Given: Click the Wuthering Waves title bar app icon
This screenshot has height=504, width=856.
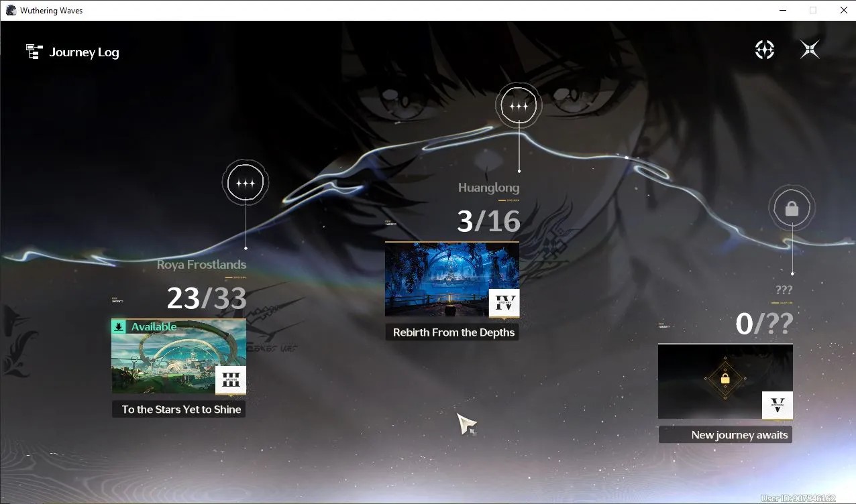Looking at the screenshot, I should pyautogui.click(x=10, y=10).
